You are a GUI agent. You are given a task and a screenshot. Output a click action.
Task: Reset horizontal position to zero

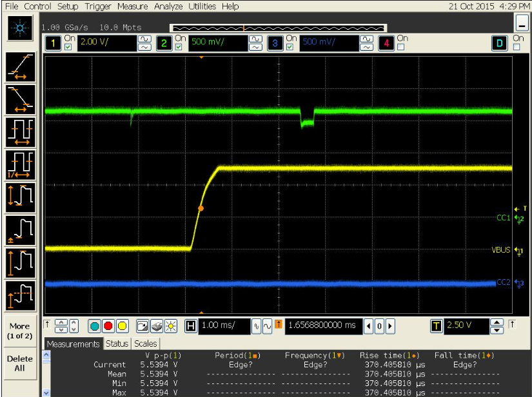[379, 326]
